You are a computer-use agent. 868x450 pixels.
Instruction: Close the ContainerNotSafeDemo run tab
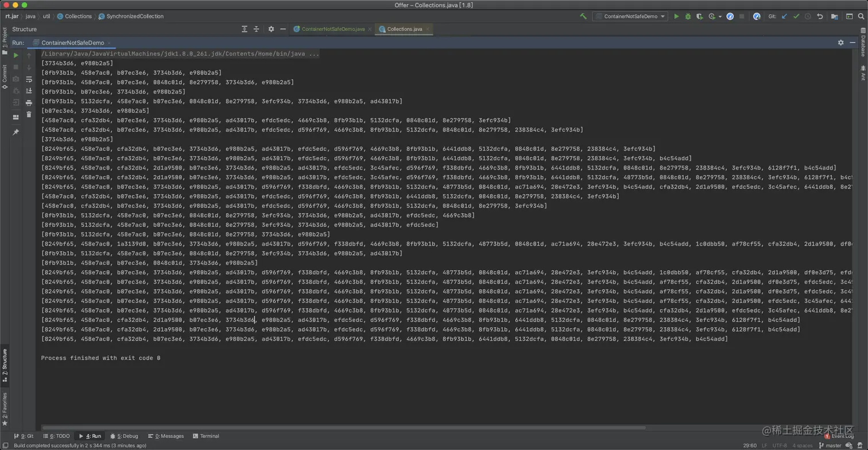coord(110,43)
